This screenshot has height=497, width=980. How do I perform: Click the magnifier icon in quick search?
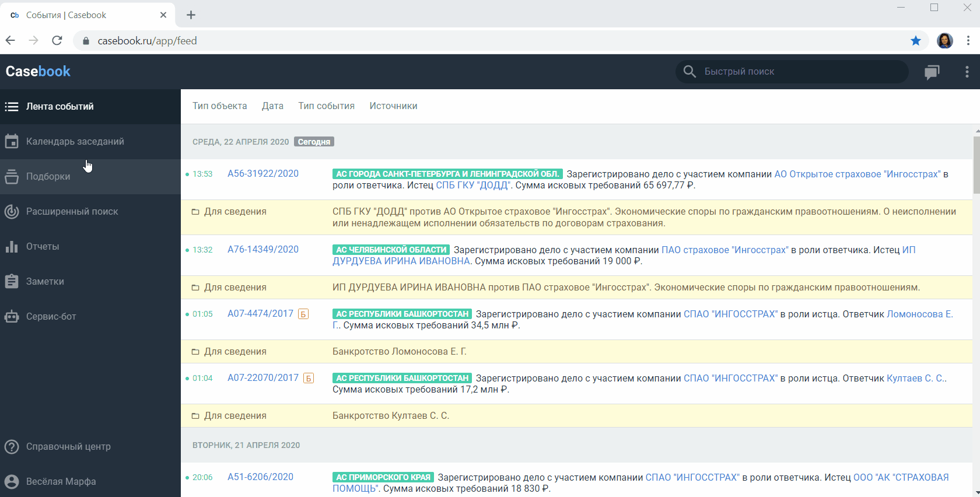pos(689,71)
